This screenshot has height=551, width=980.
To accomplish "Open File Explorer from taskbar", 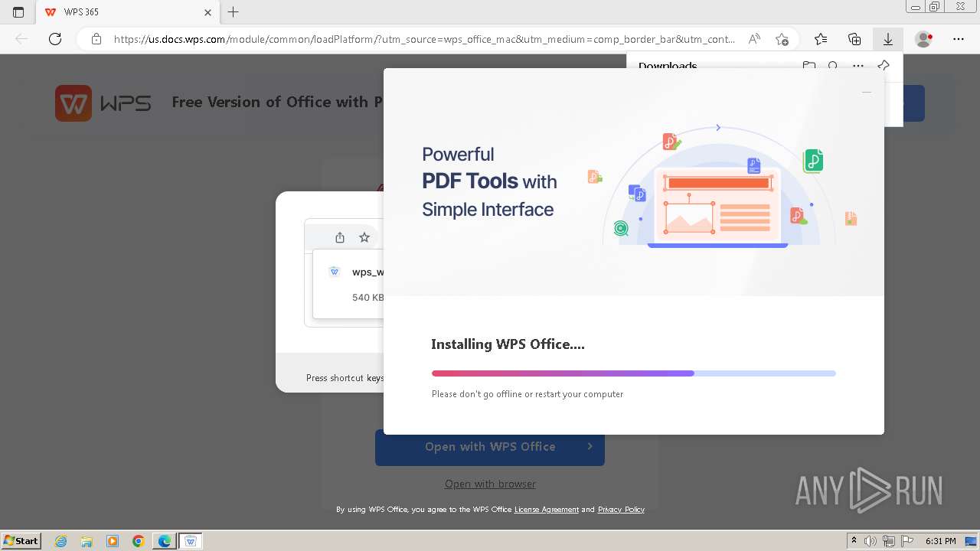I will 87,541.
